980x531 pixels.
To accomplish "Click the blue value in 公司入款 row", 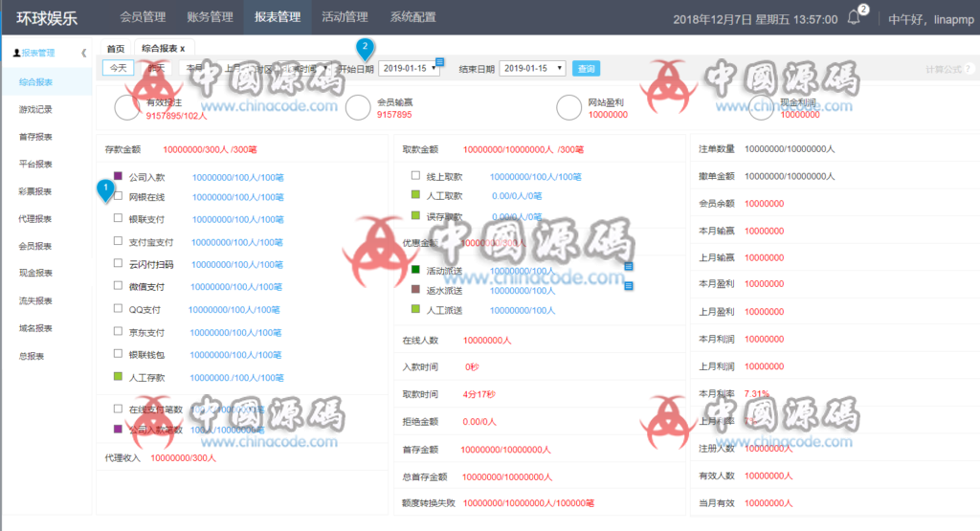I will (238, 177).
